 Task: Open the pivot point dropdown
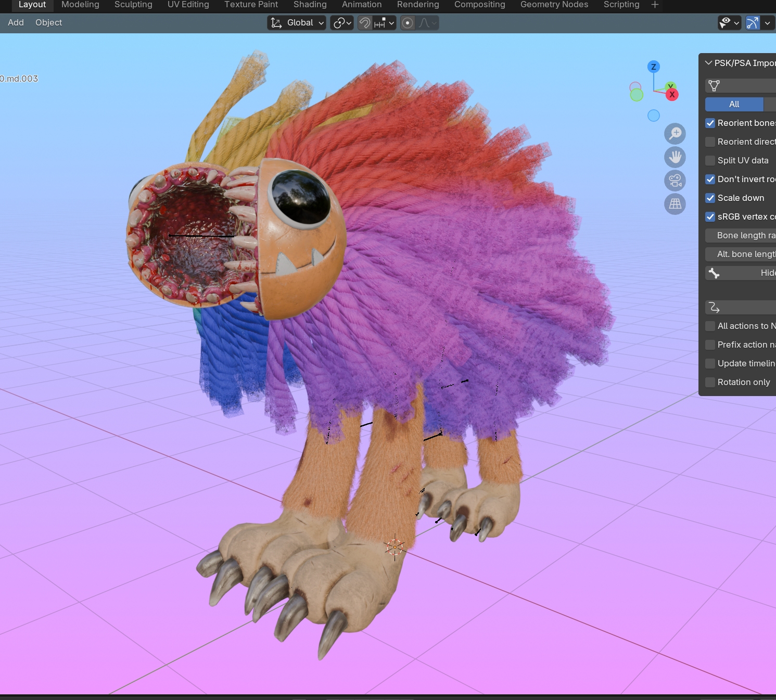click(342, 23)
